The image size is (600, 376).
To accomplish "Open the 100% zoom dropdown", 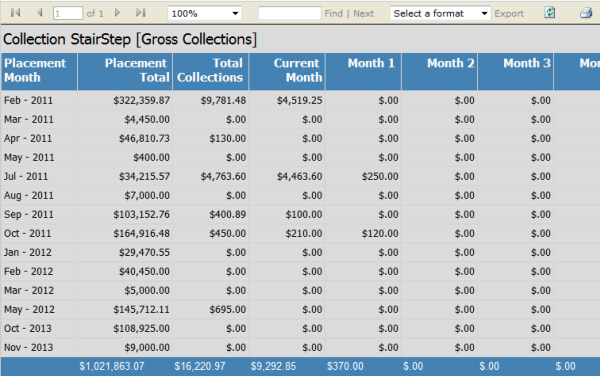I will (x=204, y=13).
